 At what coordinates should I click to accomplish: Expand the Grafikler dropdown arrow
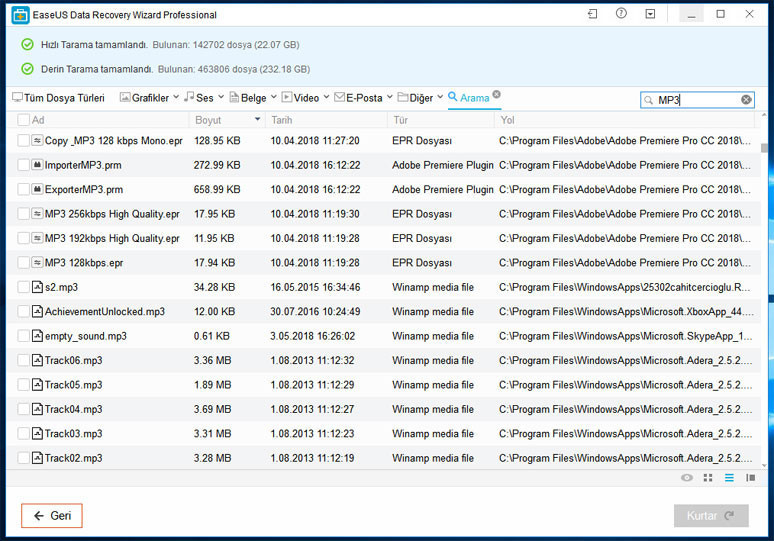coord(176,97)
